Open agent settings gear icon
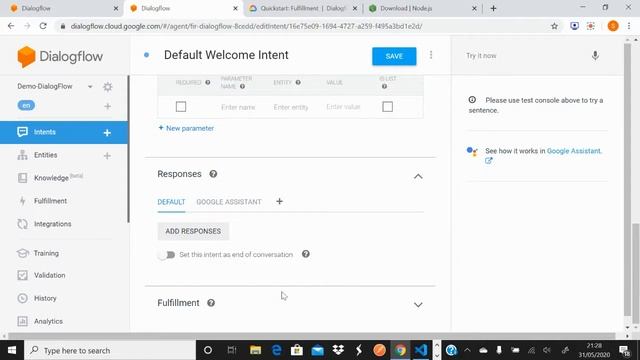 (x=108, y=87)
